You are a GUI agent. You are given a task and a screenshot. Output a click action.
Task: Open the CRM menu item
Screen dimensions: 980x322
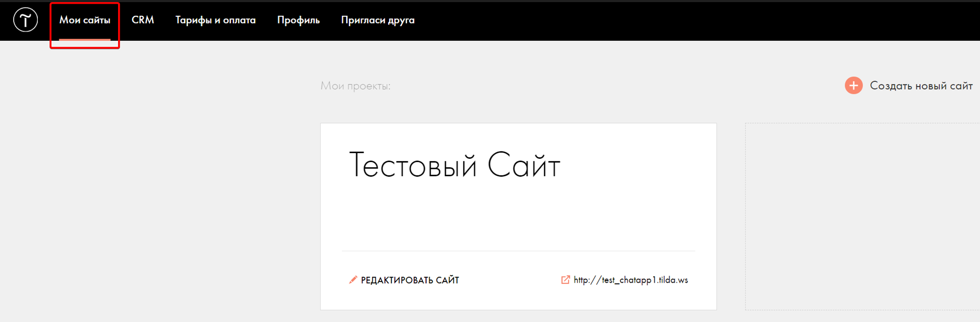143,20
